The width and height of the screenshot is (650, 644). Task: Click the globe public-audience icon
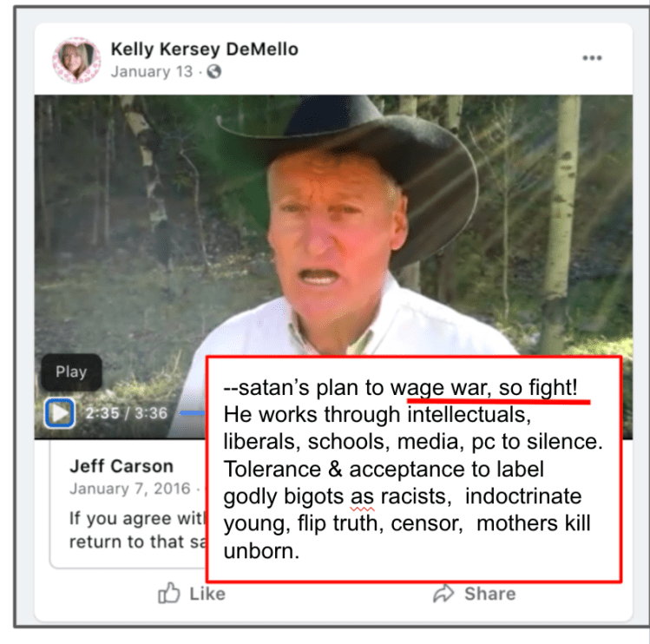coord(213,72)
